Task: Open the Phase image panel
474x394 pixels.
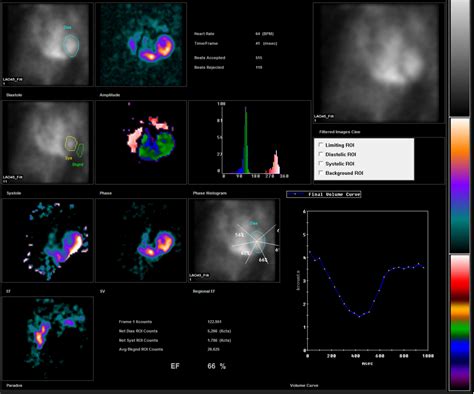Action: point(141,142)
